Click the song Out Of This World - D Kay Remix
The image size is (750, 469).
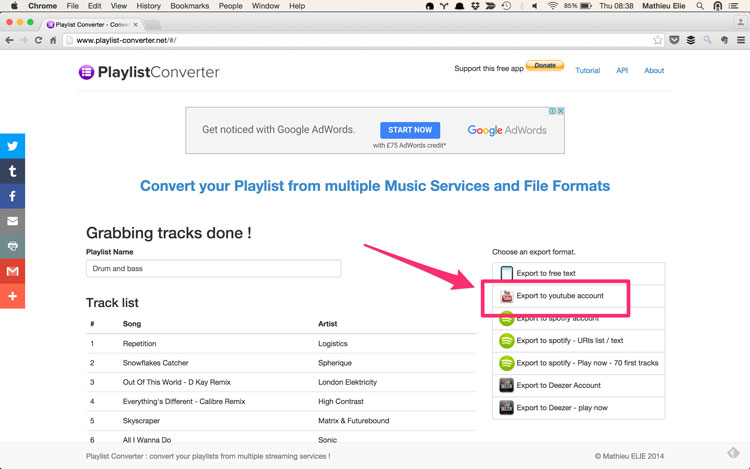(176, 382)
